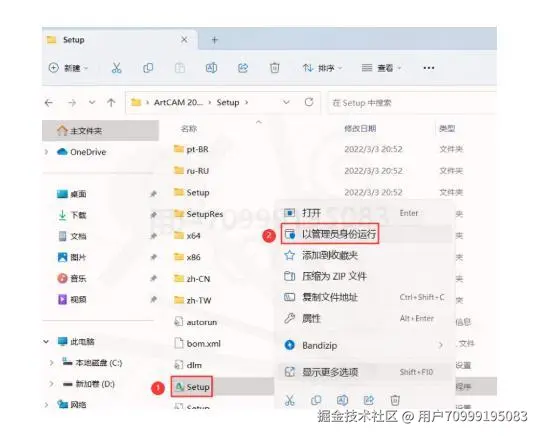
Task: Go forward with the right arrow
Action: (72, 102)
